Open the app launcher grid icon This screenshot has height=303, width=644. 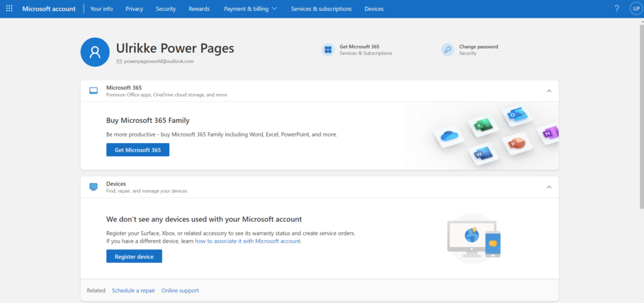pos(9,9)
